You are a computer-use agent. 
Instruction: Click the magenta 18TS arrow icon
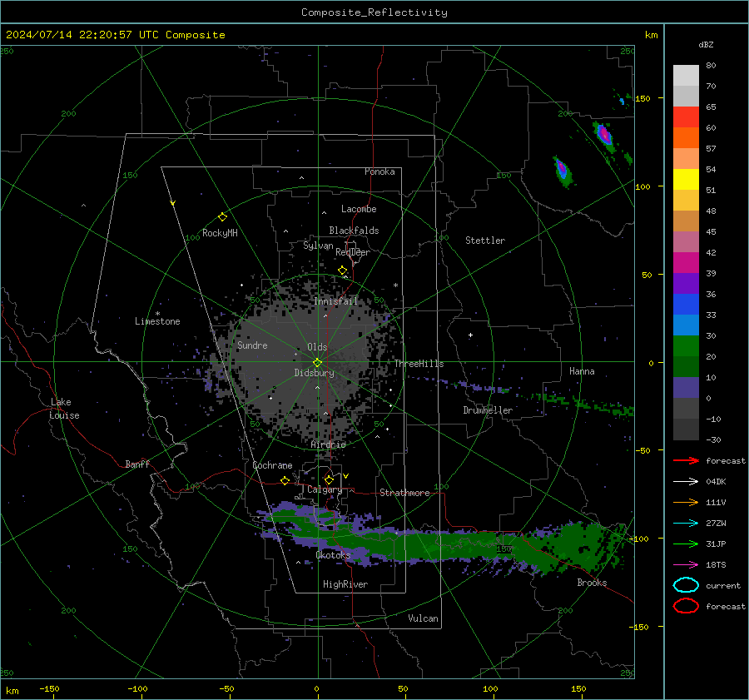pyautogui.click(x=686, y=565)
